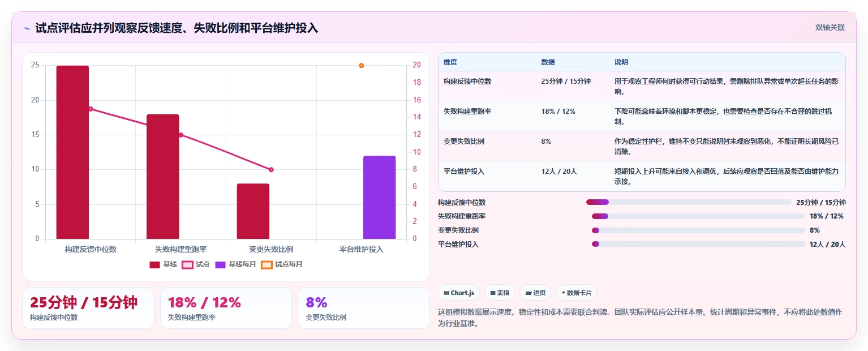Click the 变更失败比例 progress bar

click(x=698, y=230)
